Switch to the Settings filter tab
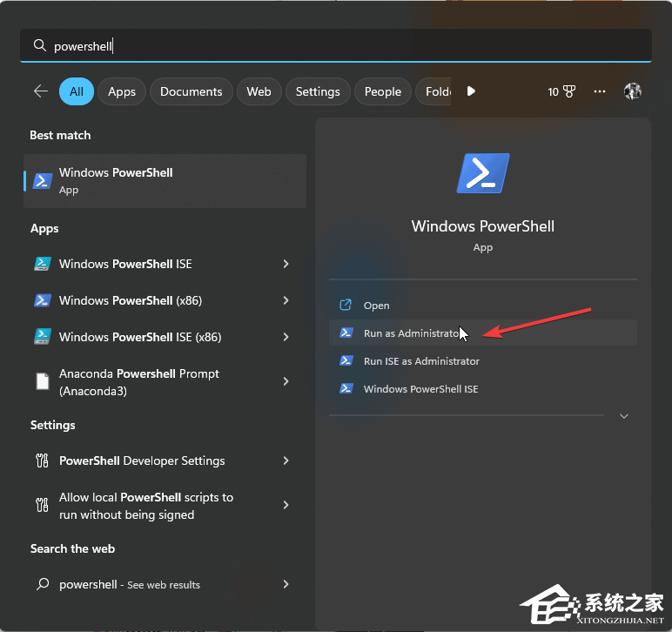The height and width of the screenshot is (632, 672). tap(318, 91)
